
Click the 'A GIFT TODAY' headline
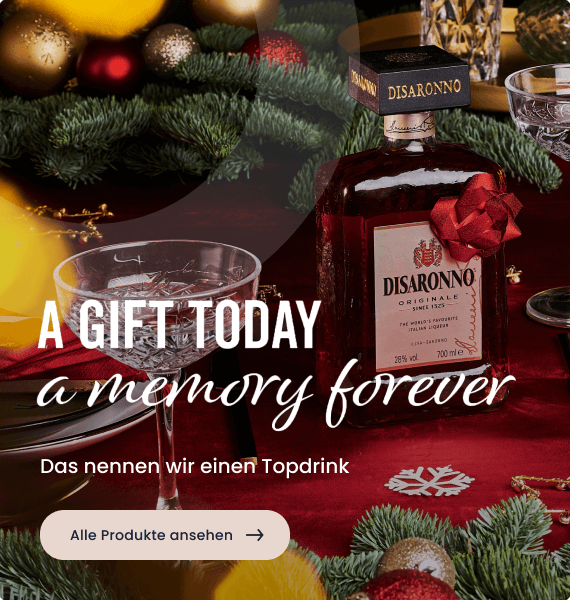coord(179,325)
